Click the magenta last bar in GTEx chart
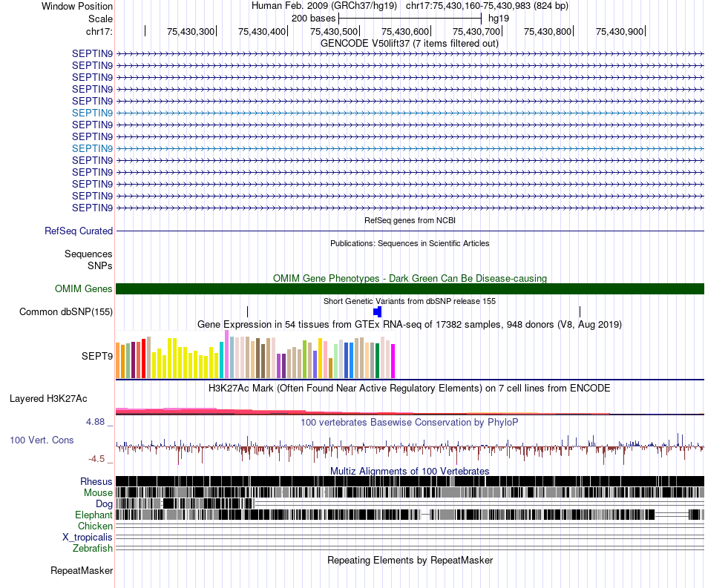Viewport: 705px width, 588px height. 393,361
